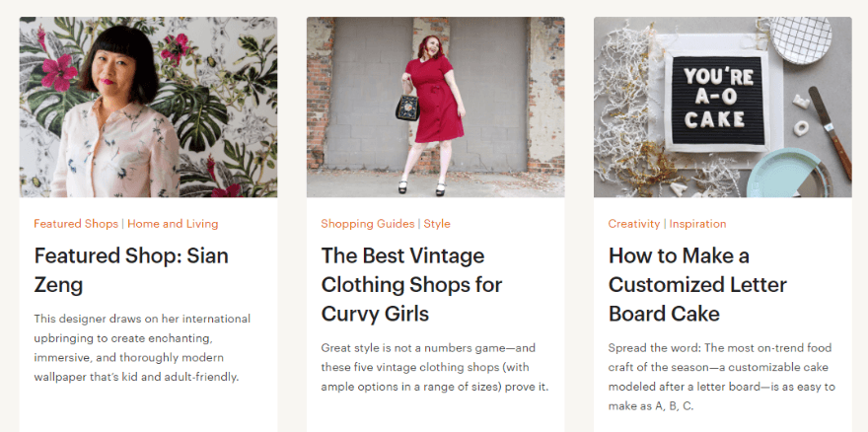868x432 pixels.
Task: Open the Featured Shops category link
Action: pyautogui.click(x=75, y=224)
